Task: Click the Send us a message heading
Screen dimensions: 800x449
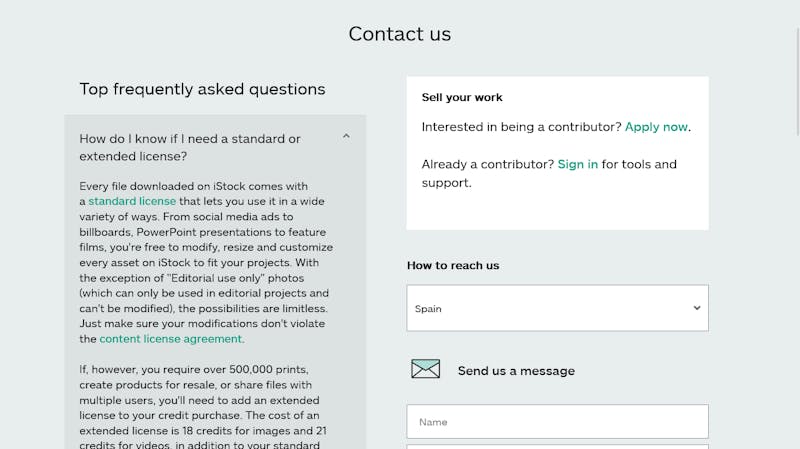Action: pyautogui.click(x=516, y=371)
